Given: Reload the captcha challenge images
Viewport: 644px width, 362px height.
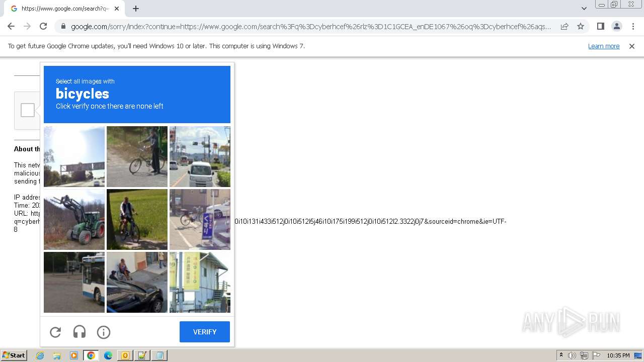Looking at the screenshot, I should pos(55,332).
